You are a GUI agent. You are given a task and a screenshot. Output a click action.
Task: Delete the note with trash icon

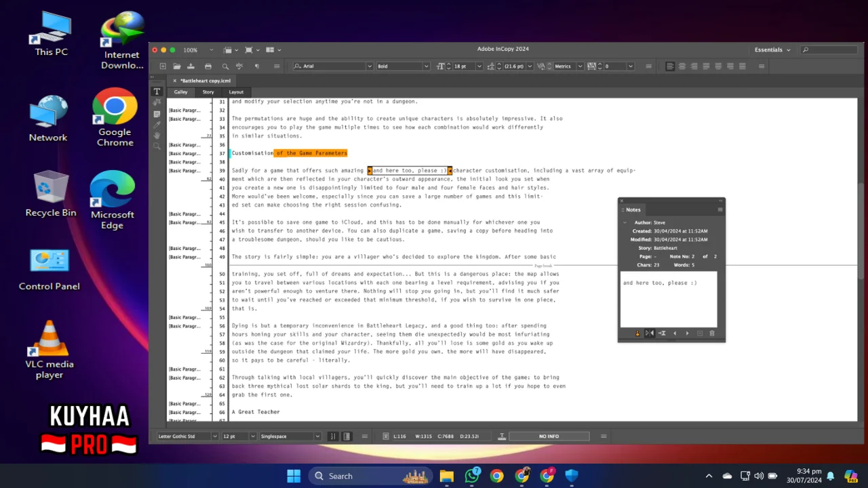pyautogui.click(x=711, y=333)
